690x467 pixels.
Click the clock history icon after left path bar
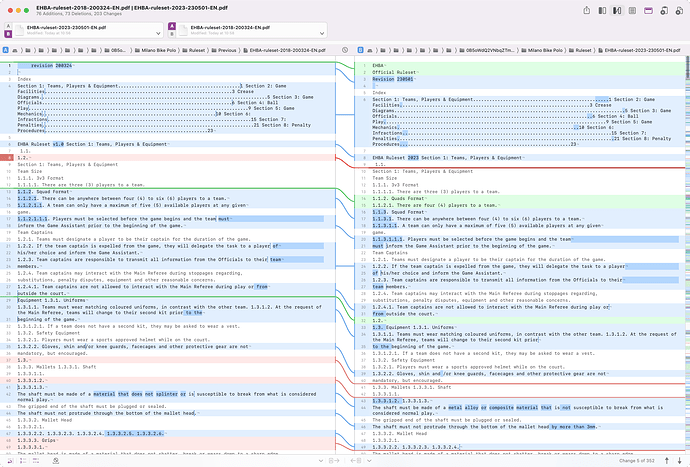[345, 50]
